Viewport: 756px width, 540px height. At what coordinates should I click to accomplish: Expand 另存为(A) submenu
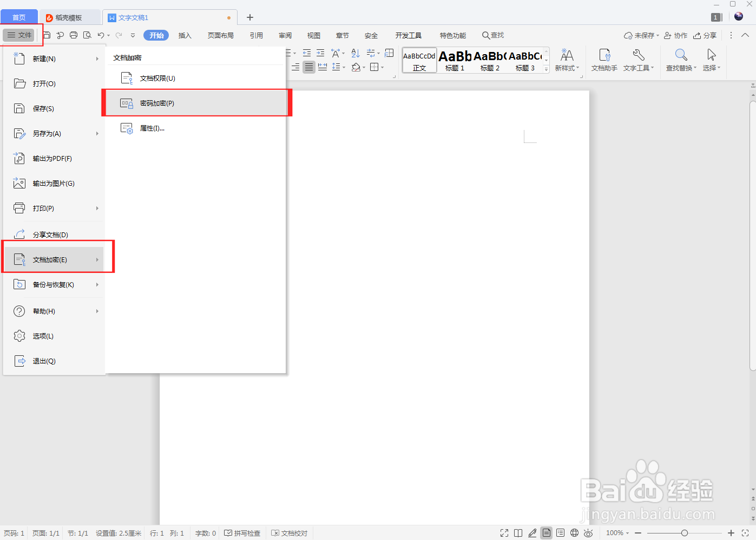pyautogui.click(x=54, y=133)
